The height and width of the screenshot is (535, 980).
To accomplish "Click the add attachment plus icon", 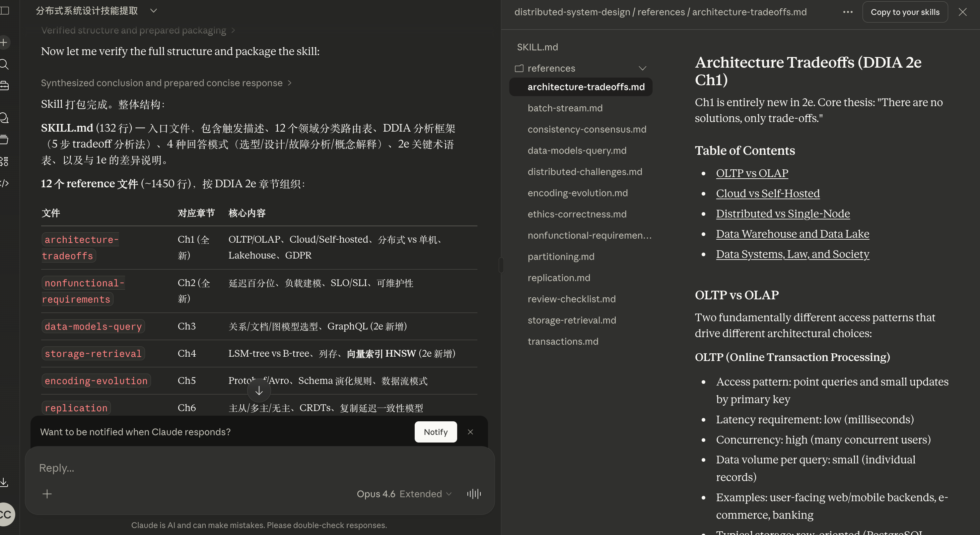I will [x=47, y=494].
